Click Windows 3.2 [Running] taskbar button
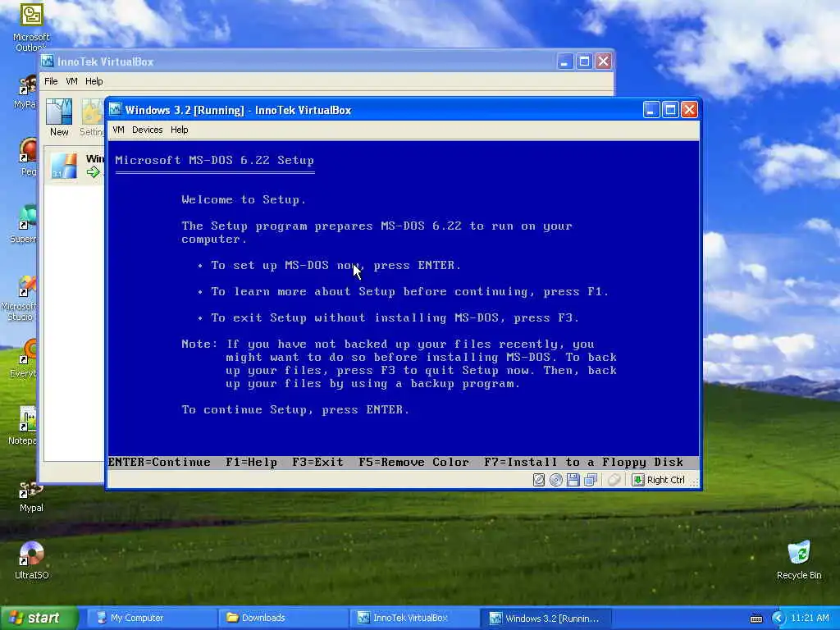 coord(545,618)
